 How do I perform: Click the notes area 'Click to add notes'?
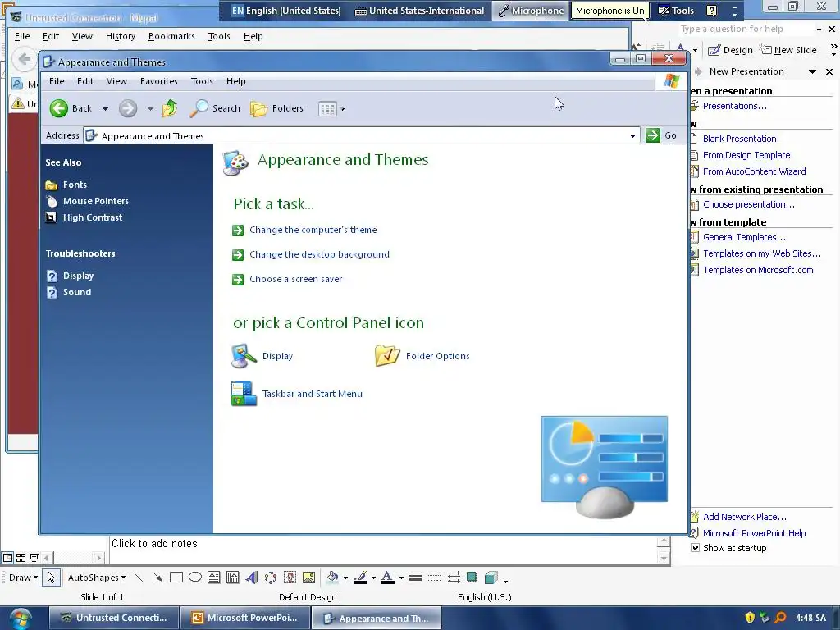pyautogui.click(x=154, y=544)
